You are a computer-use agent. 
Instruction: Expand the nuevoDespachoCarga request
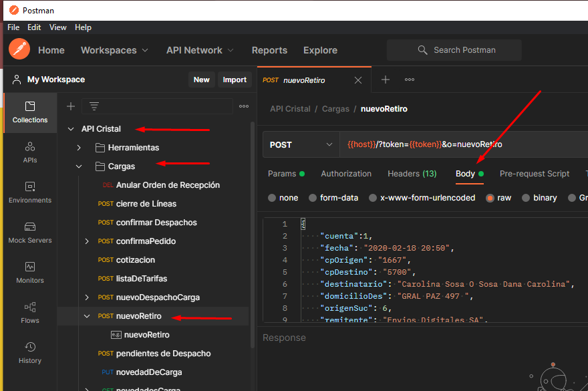[x=87, y=297]
